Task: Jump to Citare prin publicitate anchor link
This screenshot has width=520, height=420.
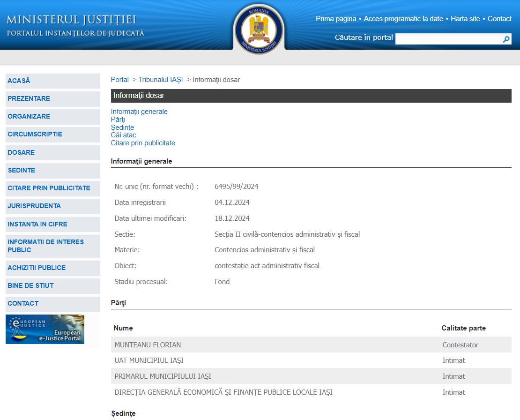Action: [143, 143]
